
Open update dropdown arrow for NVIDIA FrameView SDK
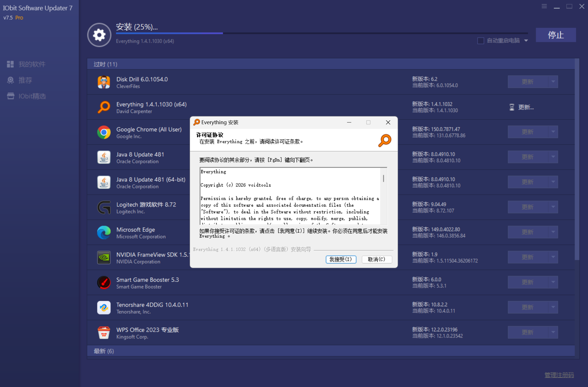click(553, 257)
